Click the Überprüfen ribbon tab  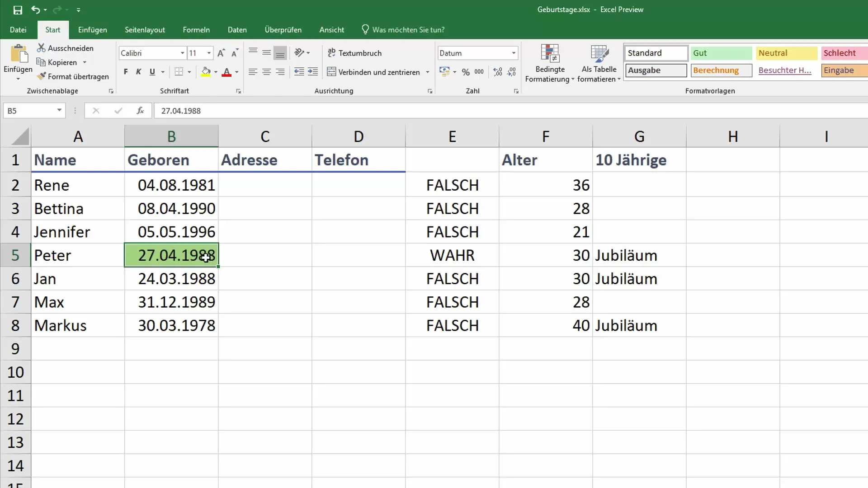point(283,30)
